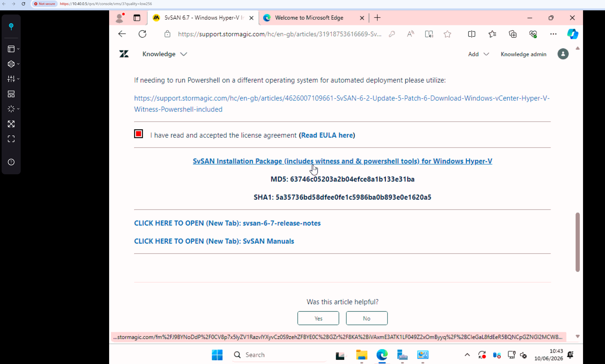The width and height of the screenshot is (605, 364).
Task: Add this page to favourites with the star
Action: click(447, 34)
